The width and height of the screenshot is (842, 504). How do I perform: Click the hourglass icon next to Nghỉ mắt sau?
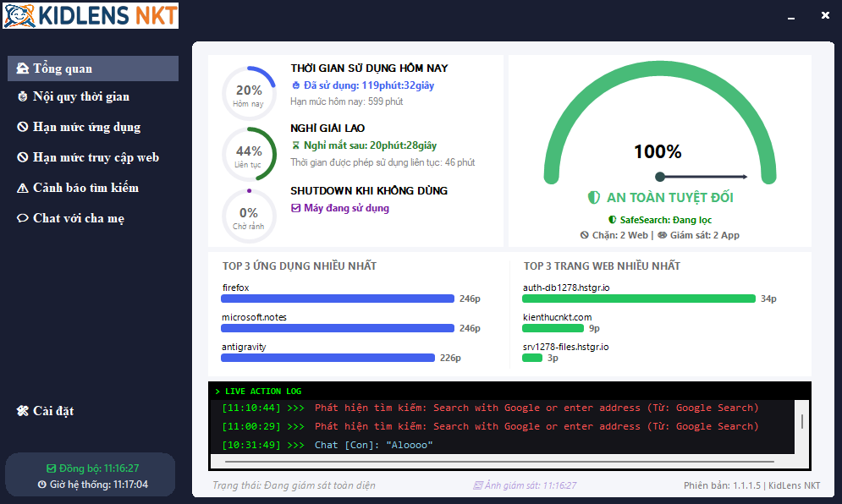[295, 145]
